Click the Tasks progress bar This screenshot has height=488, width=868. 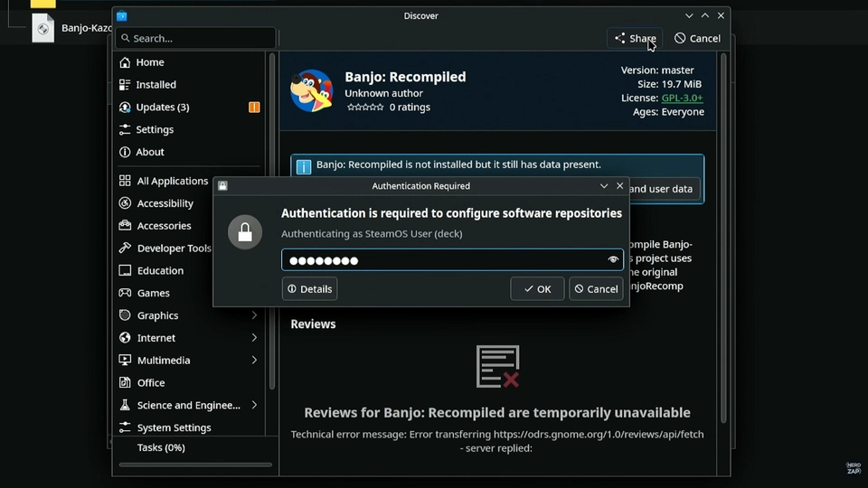click(x=195, y=465)
